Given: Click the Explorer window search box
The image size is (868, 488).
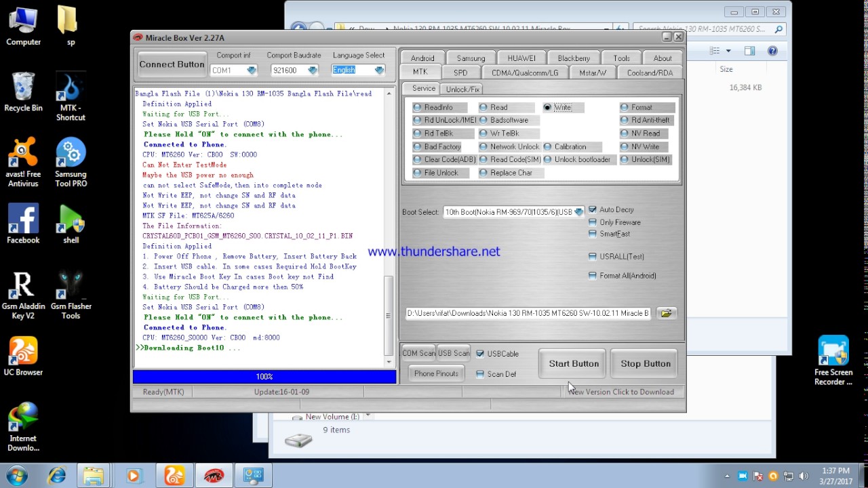Looking at the screenshot, I should 710,29.
